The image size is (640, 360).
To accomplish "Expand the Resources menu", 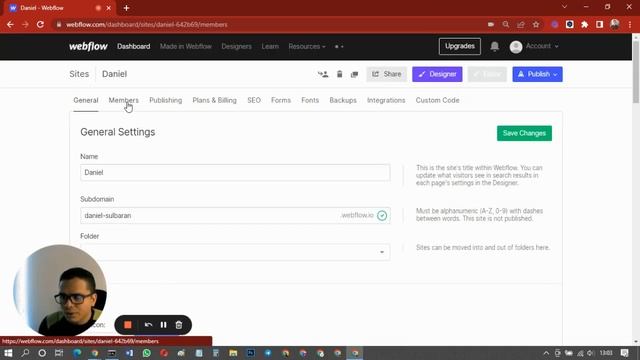I will point(307,47).
